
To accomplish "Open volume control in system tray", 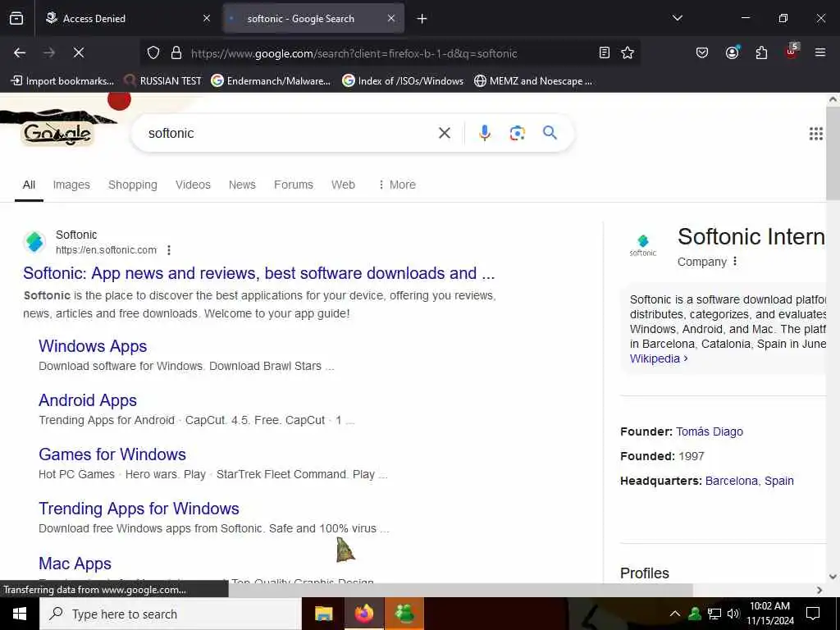I will (x=733, y=614).
